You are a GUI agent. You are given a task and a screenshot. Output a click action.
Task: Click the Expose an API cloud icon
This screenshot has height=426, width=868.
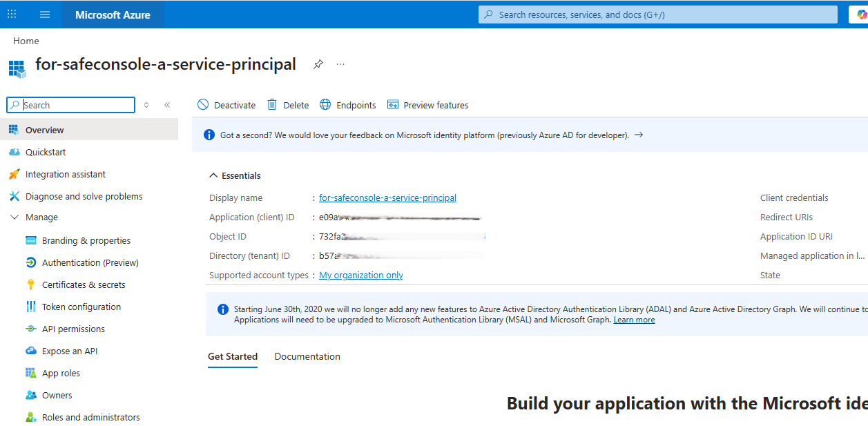click(x=30, y=351)
